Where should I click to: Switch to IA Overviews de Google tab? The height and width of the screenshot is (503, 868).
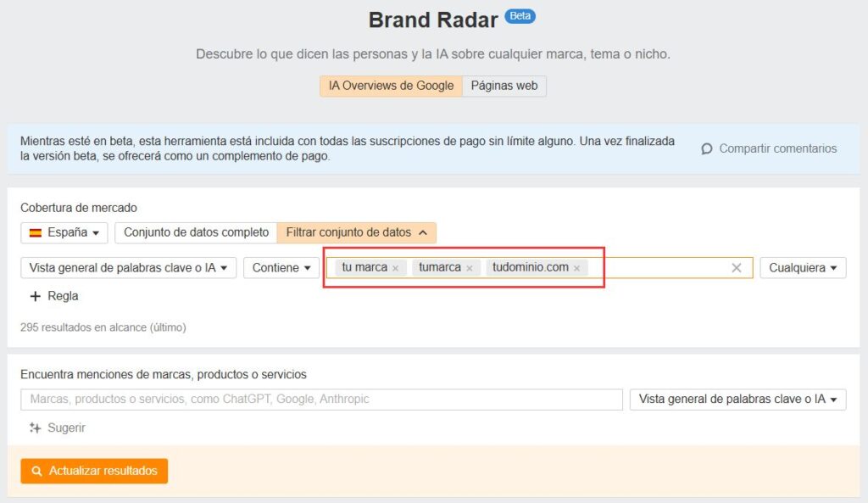coord(391,86)
